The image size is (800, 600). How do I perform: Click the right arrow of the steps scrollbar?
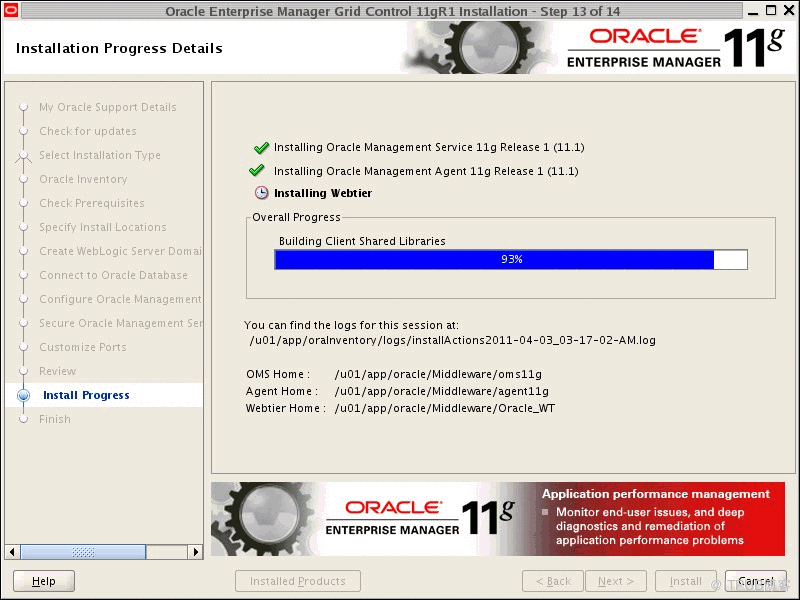click(195, 552)
